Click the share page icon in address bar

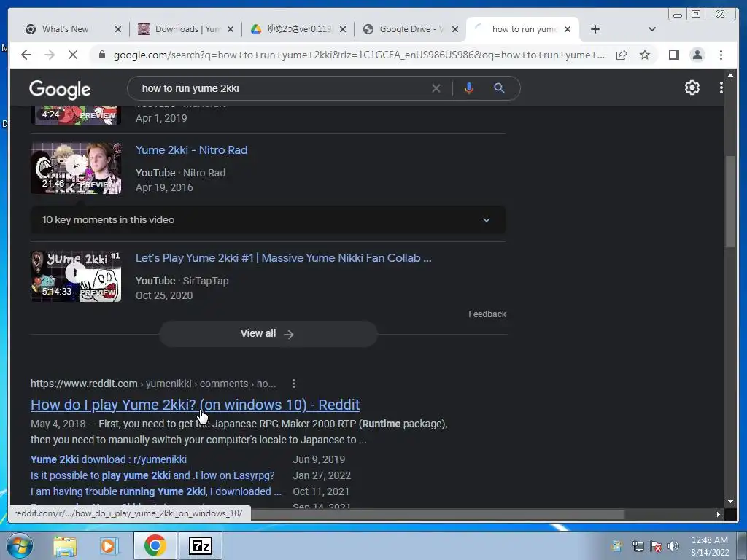tap(622, 55)
